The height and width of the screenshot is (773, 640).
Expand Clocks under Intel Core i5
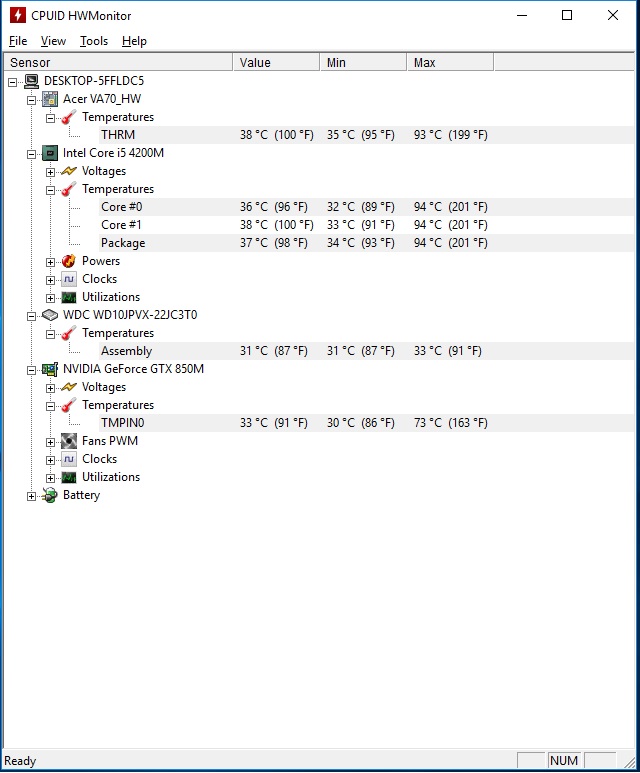pos(50,281)
